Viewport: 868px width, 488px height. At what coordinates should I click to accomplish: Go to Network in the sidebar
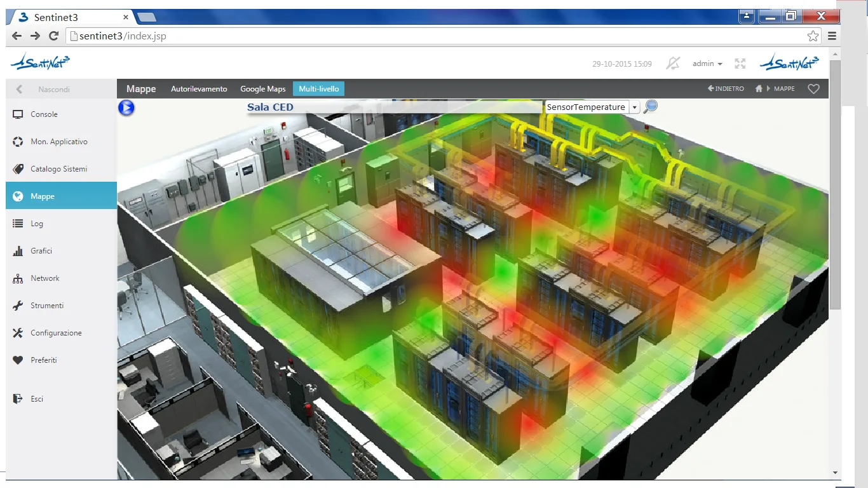(61, 278)
